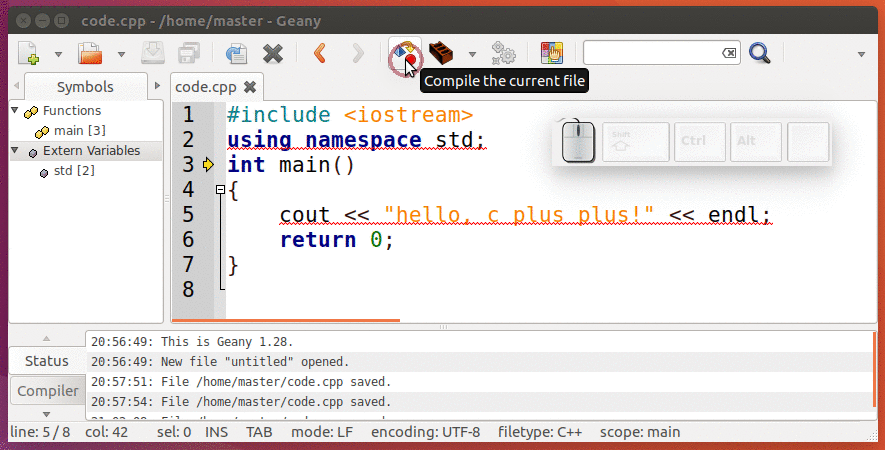Screen dimensions: 885x450
Task: Click main() in line 3
Action: 317,165
